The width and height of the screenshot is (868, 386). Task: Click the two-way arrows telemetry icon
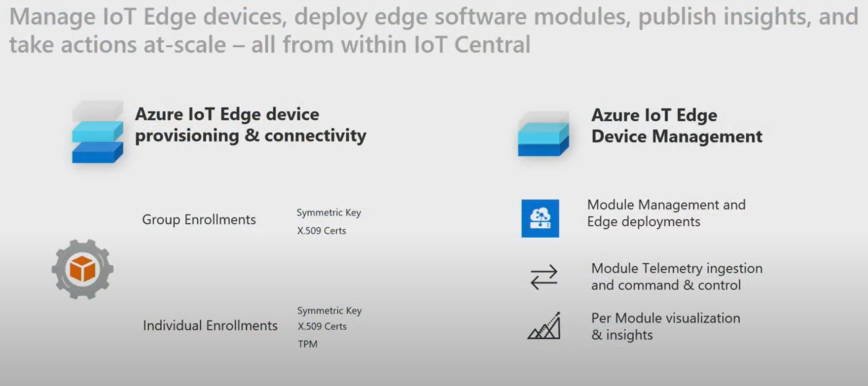click(544, 277)
